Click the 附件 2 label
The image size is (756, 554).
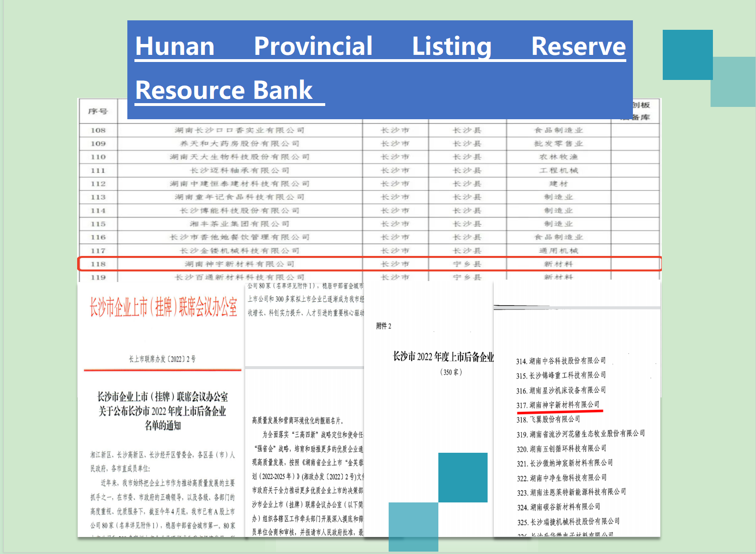[383, 326]
